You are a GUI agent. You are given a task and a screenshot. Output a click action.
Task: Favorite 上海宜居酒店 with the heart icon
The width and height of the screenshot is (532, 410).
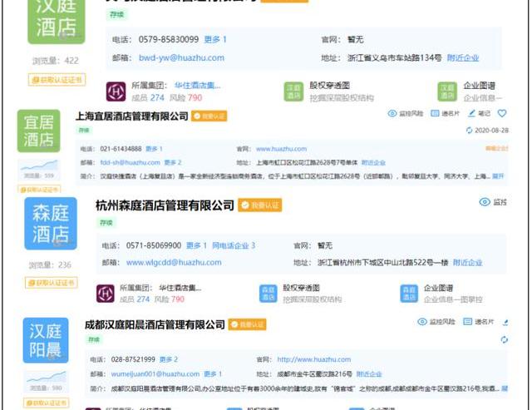(502, 113)
